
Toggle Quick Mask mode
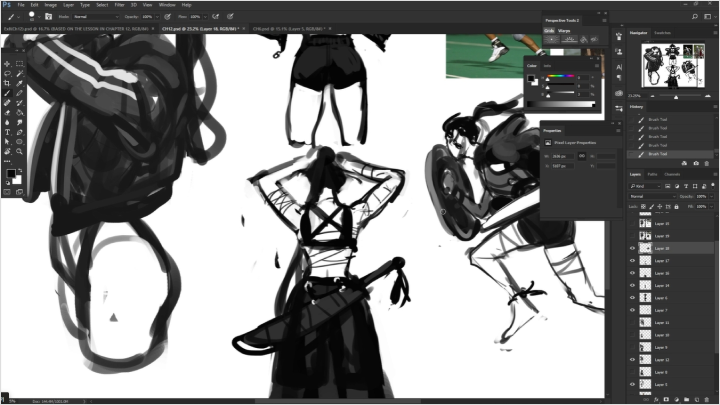point(7,192)
